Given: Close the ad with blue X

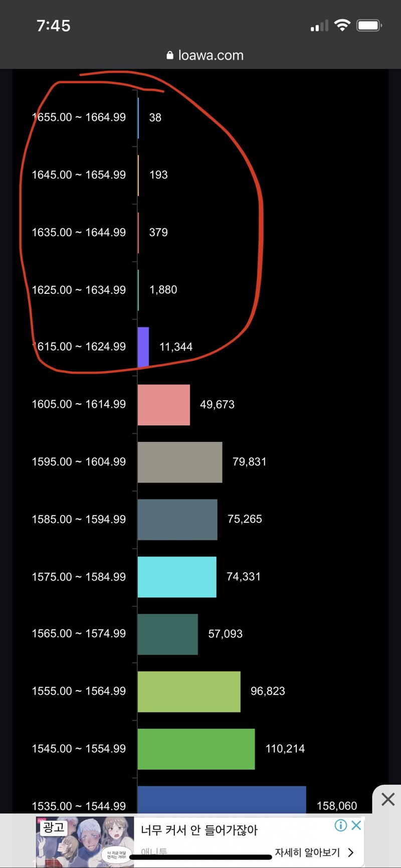Looking at the screenshot, I should coord(356,825).
